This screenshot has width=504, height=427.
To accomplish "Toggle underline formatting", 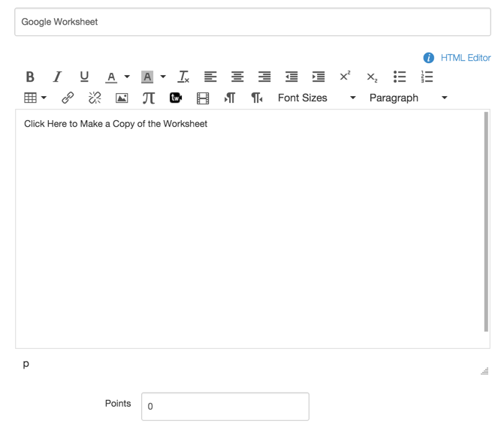I will pyautogui.click(x=84, y=77).
